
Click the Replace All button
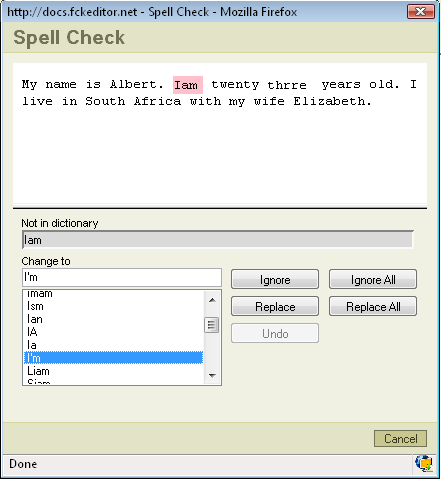pos(373,306)
